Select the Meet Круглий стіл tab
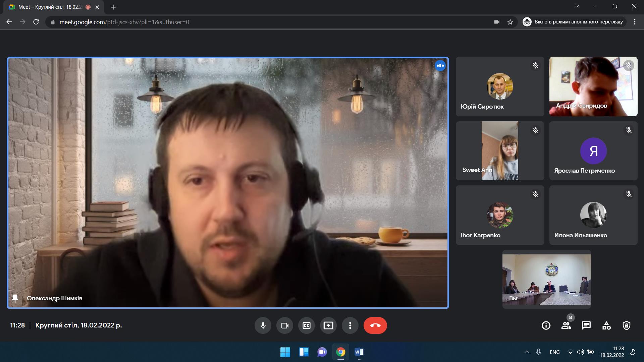 coord(50,7)
